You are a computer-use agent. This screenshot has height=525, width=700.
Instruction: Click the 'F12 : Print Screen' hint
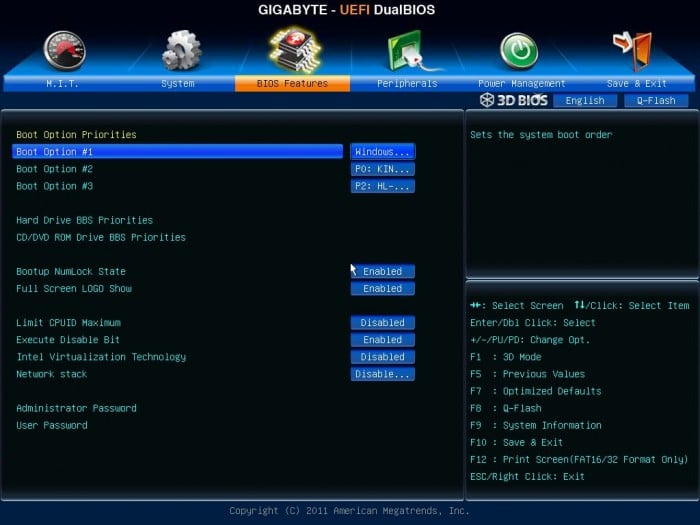pos(579,459)
